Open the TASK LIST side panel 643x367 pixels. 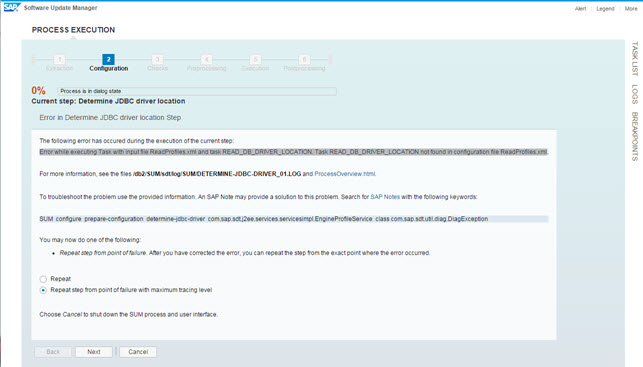click(635, 58)
